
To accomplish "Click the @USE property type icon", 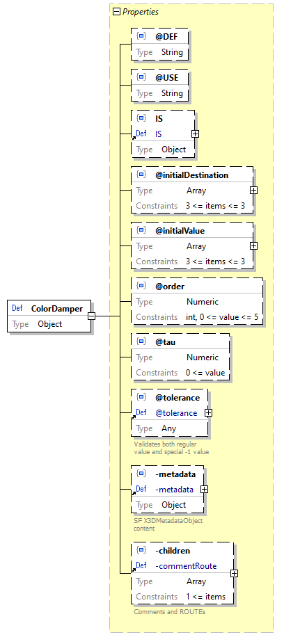I will click(x=141, y=77).
